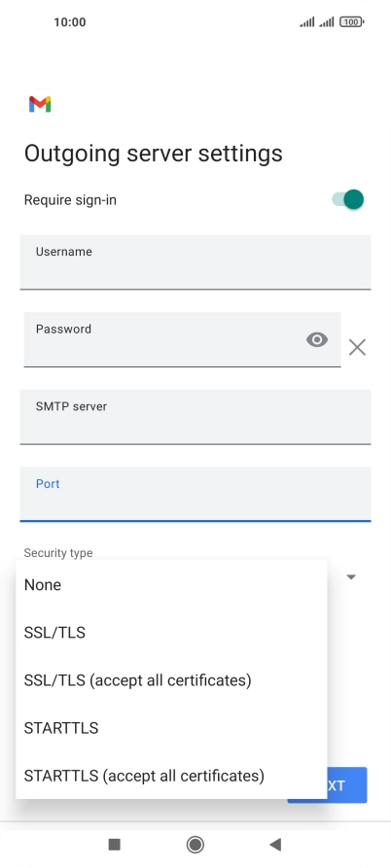Tap the Android home circle button
391x868 pixels.
(x=195, y=845)
